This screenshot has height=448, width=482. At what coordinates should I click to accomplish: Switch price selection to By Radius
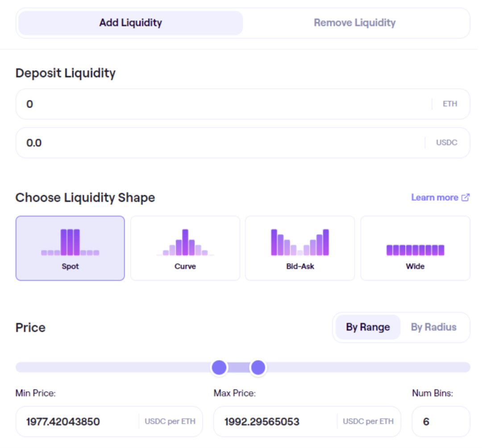coord(435,327)
